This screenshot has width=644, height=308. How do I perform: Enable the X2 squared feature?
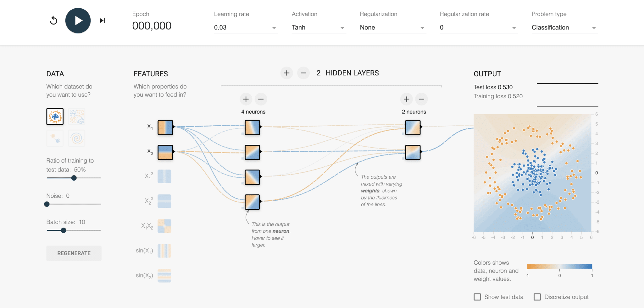click(x=164, y=201)
